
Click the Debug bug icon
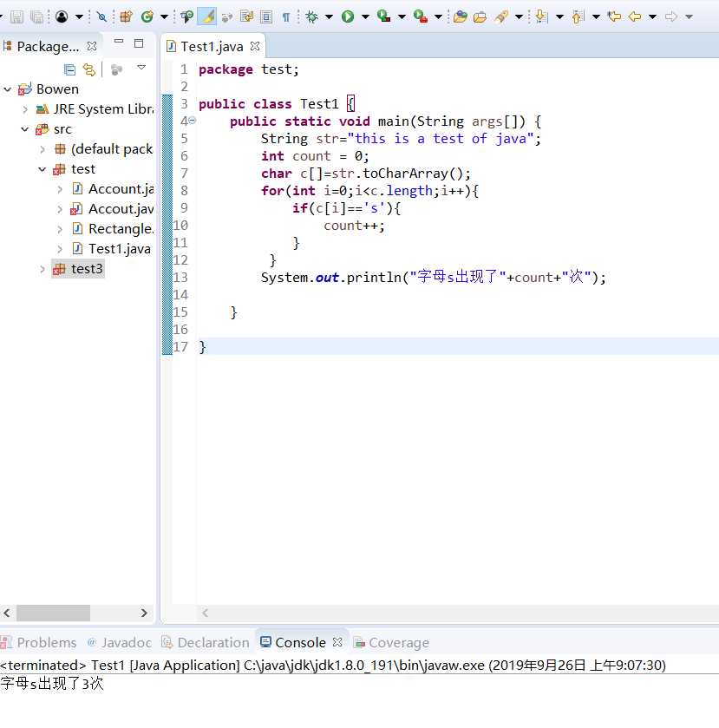[x=312, y=16]
